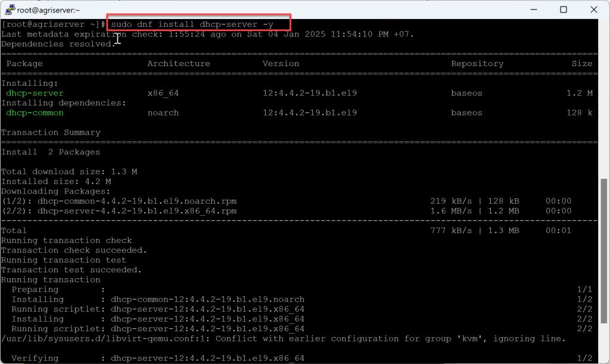Click the 'Package' column header

pos(24,63)
